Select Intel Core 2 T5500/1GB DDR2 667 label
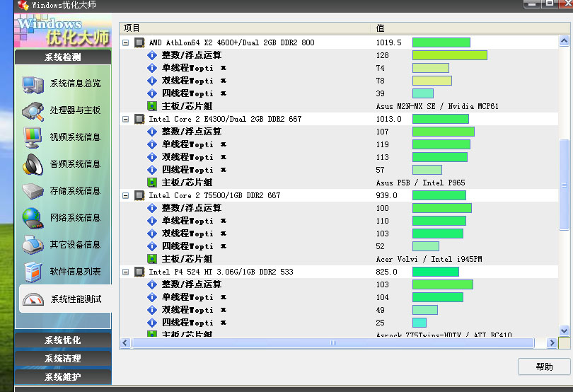The width and height of the screenshot is (573, 392). 214,195
